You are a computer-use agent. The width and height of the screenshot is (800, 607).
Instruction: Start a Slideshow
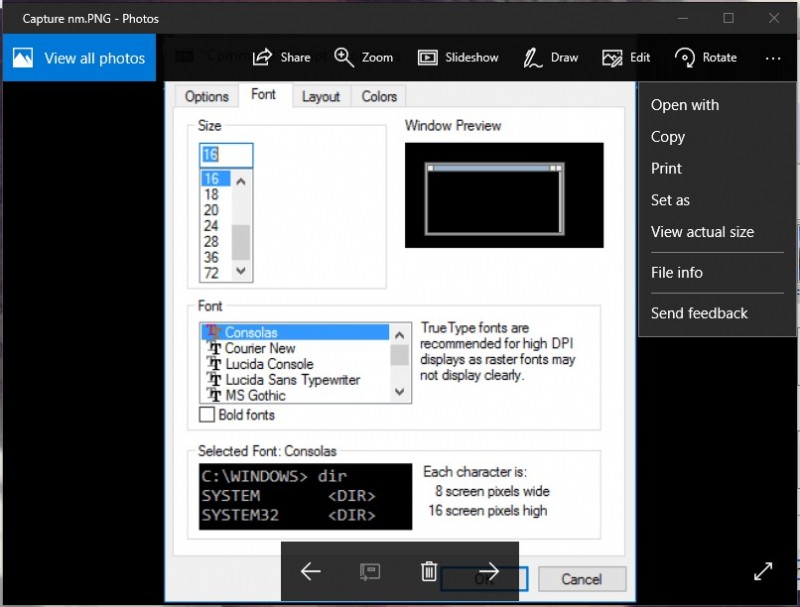point(459,57)
